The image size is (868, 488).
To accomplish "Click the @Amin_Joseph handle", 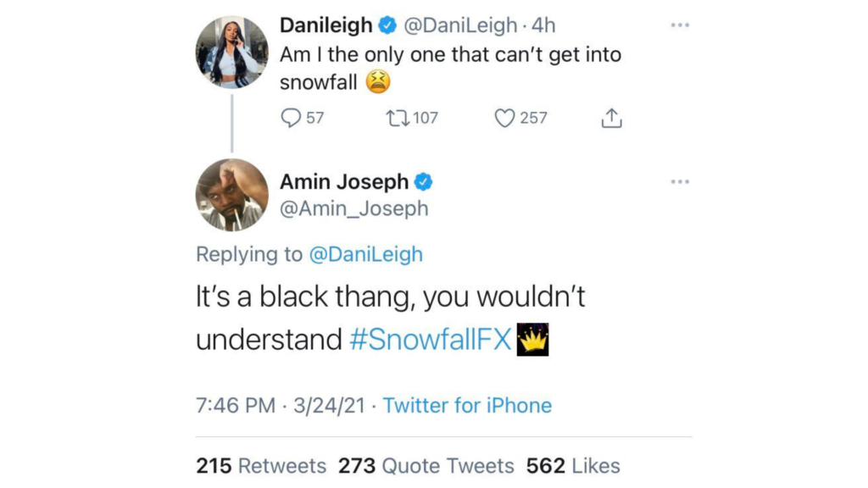I will (x=354, y=208).
